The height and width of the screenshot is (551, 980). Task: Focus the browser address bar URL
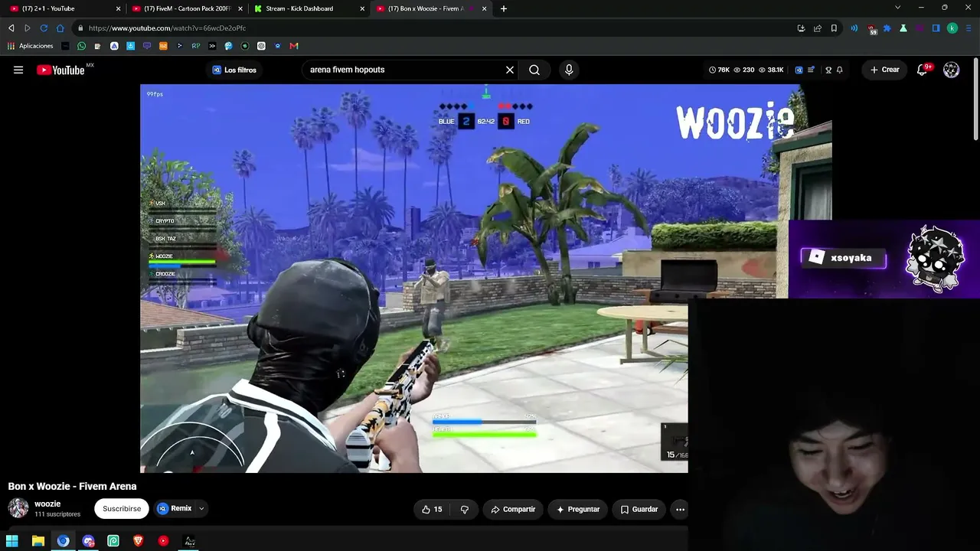pyautogui.click(x=167, y=28)
